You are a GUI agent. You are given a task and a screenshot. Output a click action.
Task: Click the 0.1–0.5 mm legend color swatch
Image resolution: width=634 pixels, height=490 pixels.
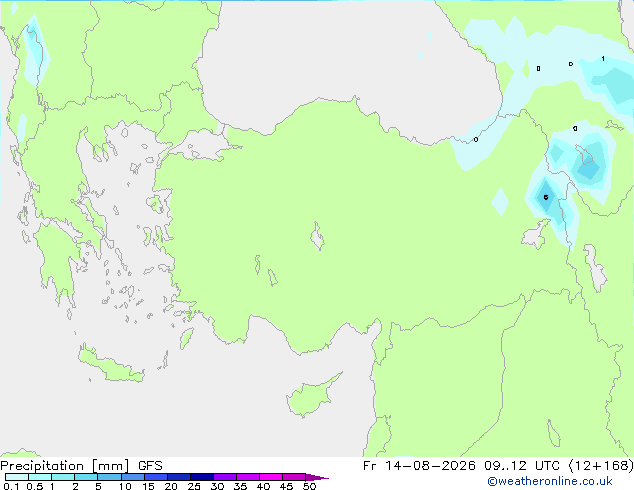point(17,477)
